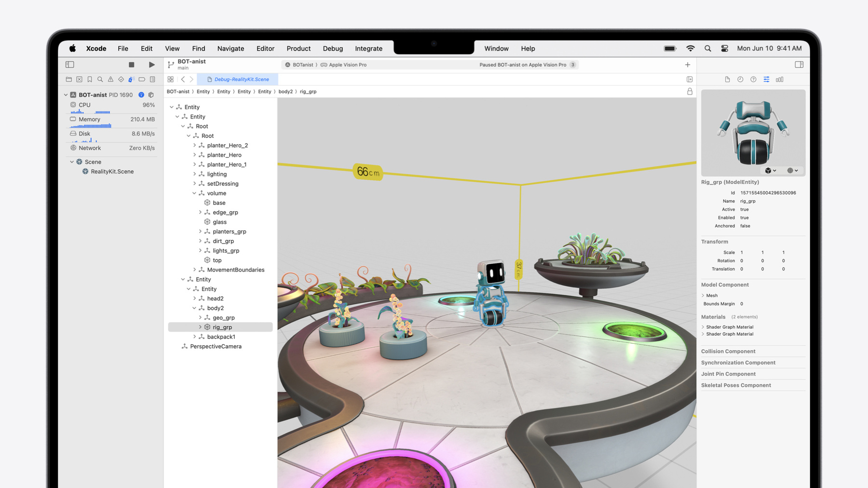Select the Disk gauge row

click(112, 136)
